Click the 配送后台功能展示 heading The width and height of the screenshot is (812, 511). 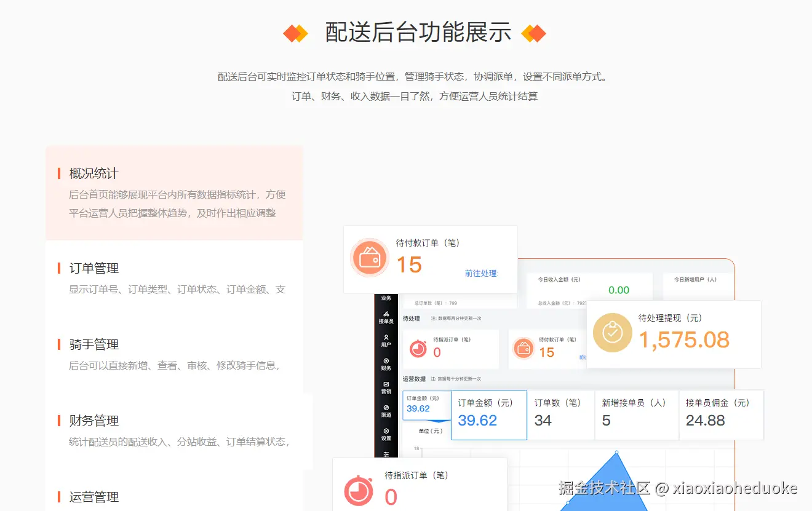(418, 32)
